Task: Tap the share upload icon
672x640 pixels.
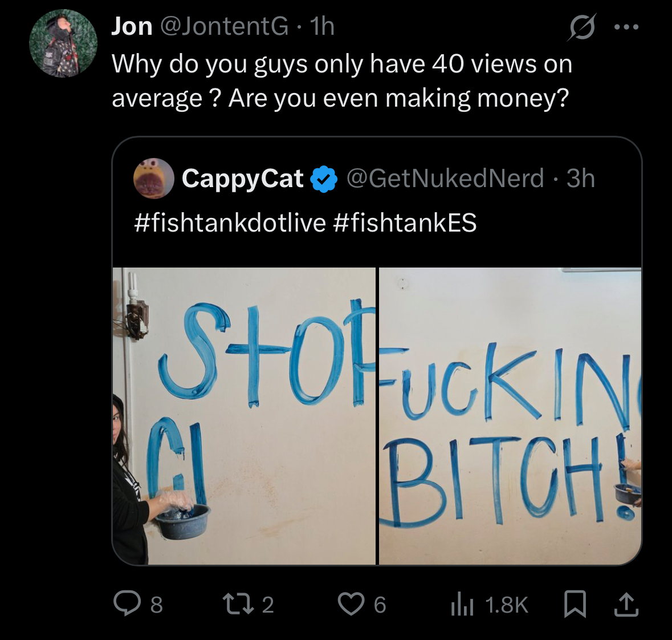Action: tap(625, 604)
